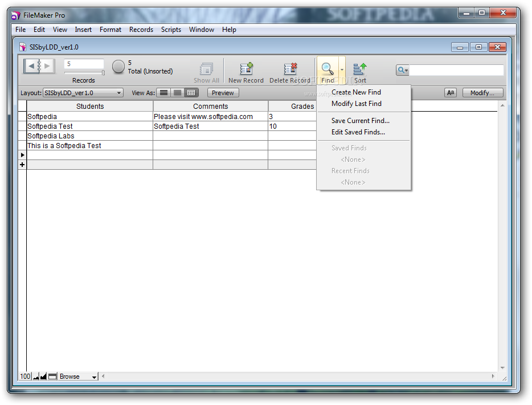The width and height of the screenshot is (532, 405).
Task: Switch to Form view icon
Action: pyautogui.click(x=164, y=93)
